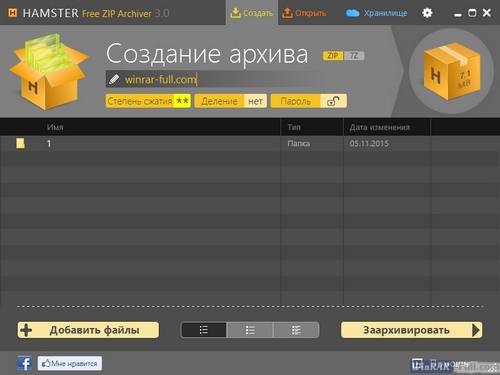
Task: Click the 7.1 MB archive box icon
Action: 451,71
